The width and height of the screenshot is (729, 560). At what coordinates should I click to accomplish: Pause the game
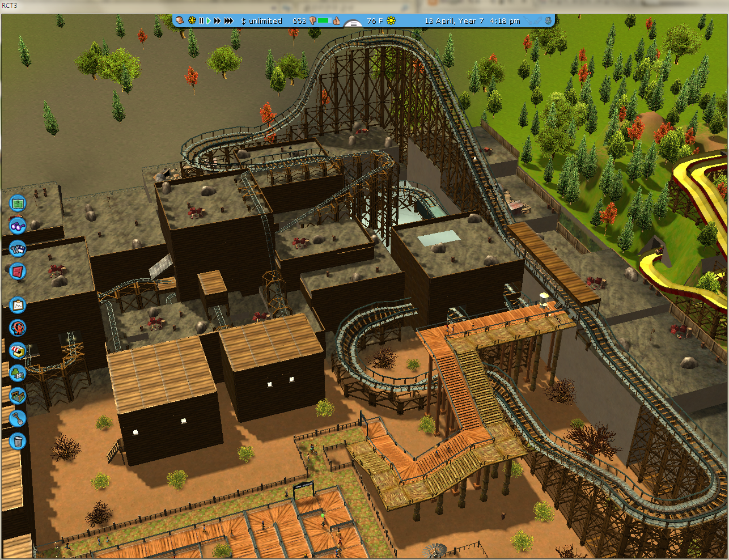201,20
